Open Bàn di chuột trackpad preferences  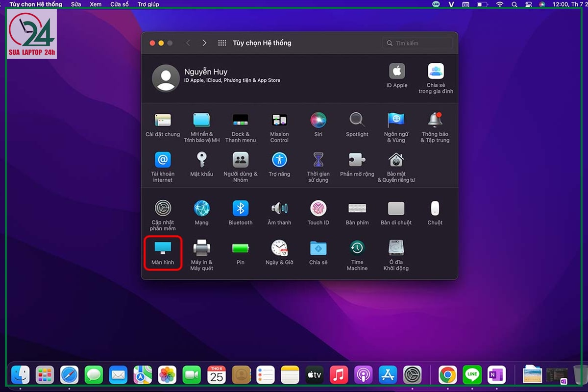(x=396, y=213)
